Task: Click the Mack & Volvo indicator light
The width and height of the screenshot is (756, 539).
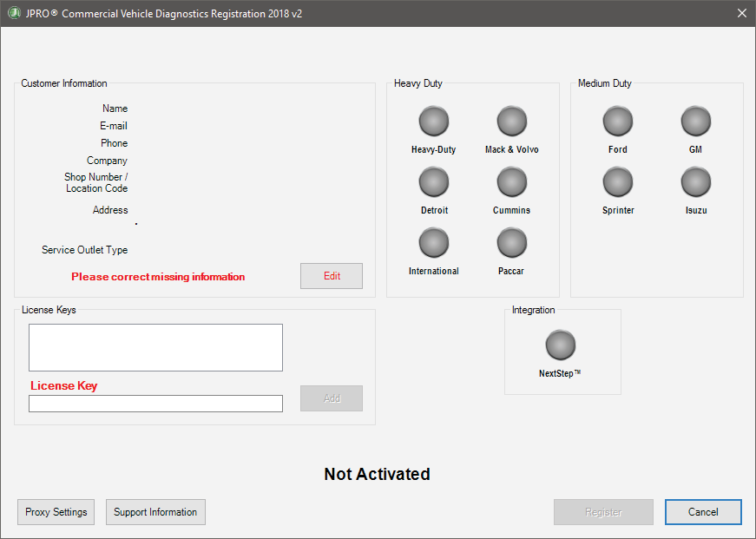Action: 512,121
